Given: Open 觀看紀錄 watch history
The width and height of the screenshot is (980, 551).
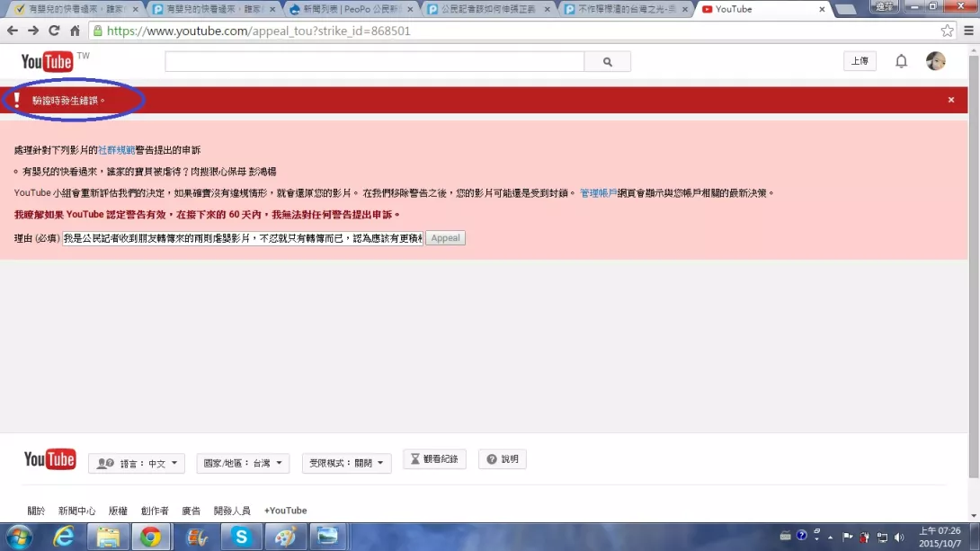Looking at the screenshot, I should tap(434, 459).
